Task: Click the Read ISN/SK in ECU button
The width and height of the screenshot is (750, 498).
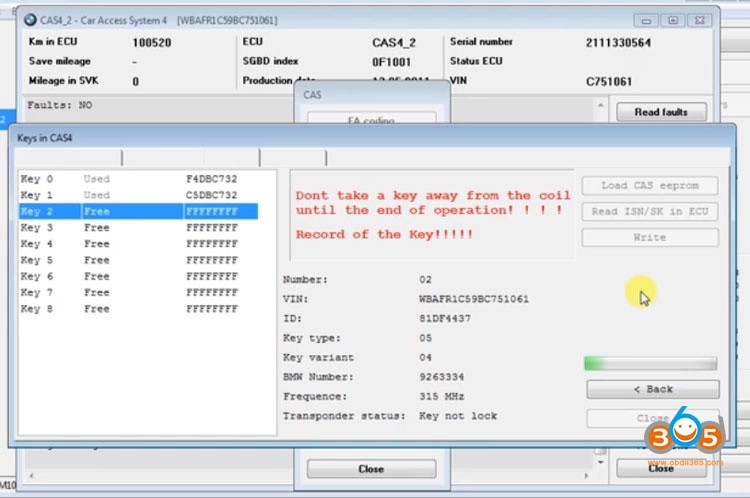Action: [x=650, y=211]
